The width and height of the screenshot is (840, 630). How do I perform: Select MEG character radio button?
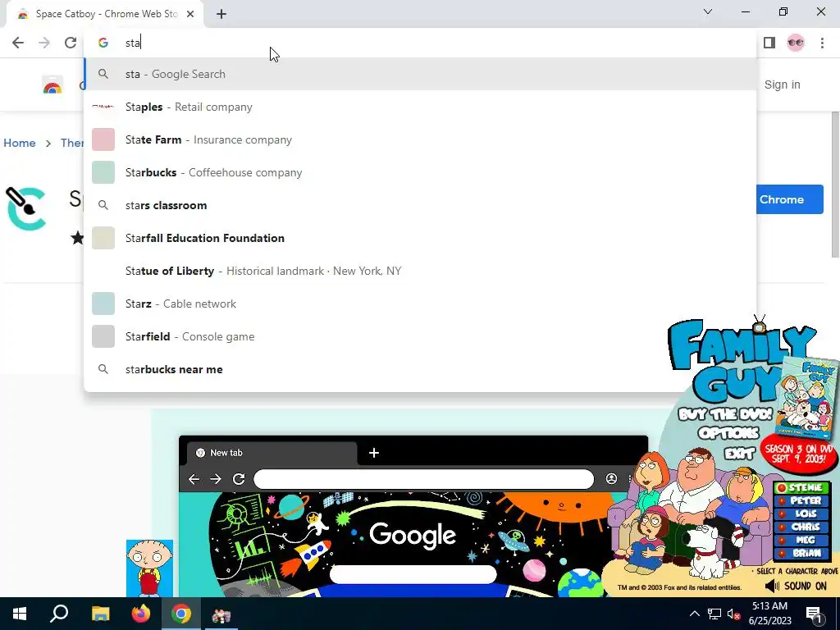[x=782, y=540]
